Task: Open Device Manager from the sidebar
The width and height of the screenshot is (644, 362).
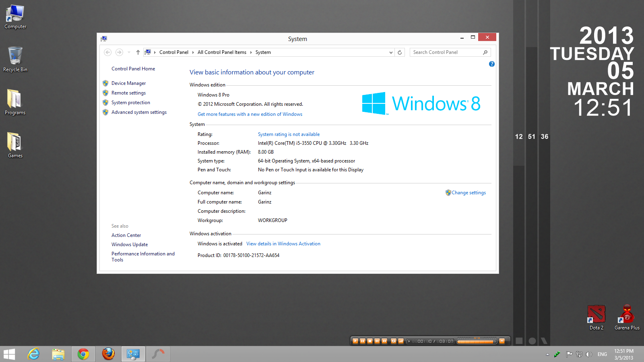Action: pyautogui.click(x=128, y=83)
